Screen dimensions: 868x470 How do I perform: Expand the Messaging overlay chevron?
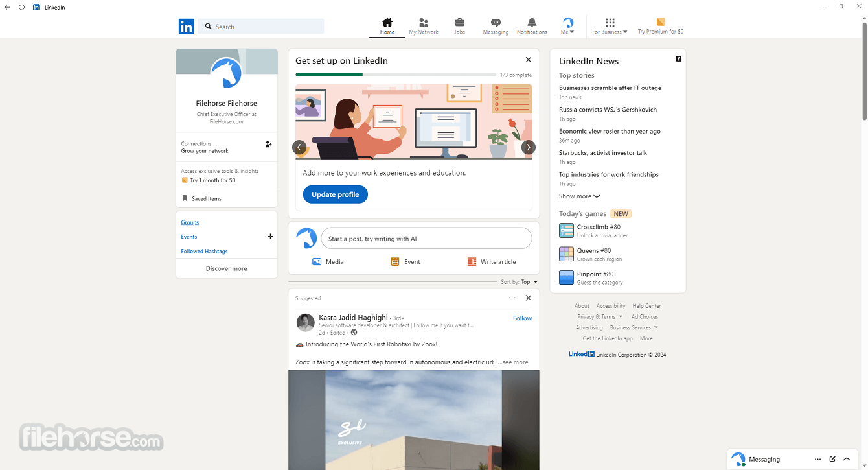tap(847, 459)
